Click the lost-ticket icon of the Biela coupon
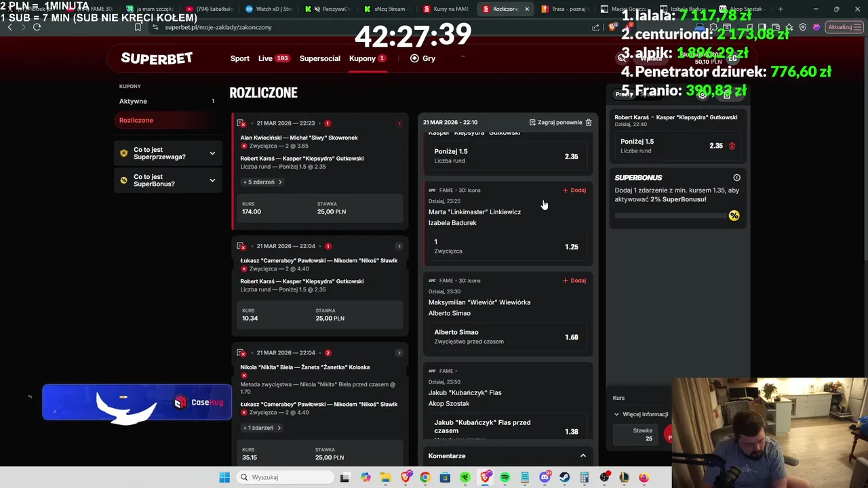868x488 pixels. (x=241, y=353)
